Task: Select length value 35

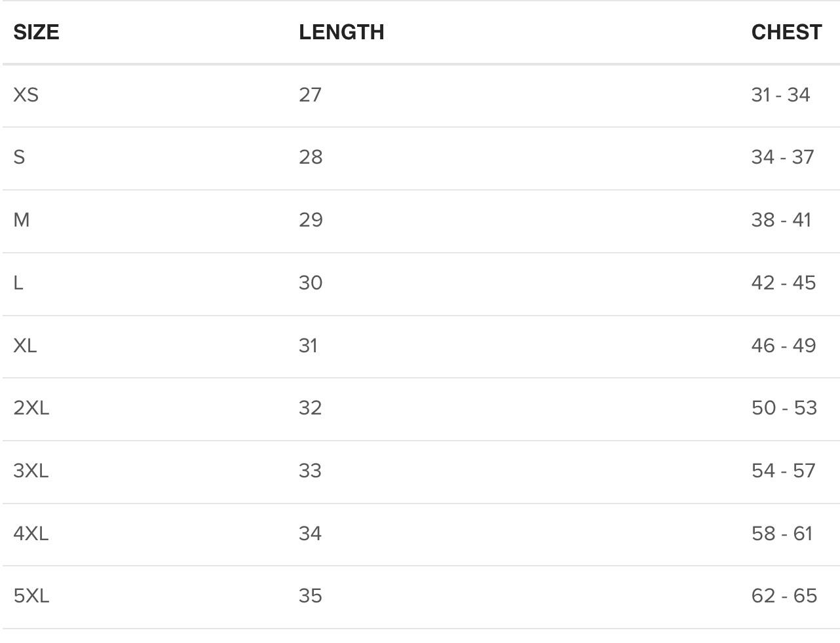Action: tap(310, 596)
